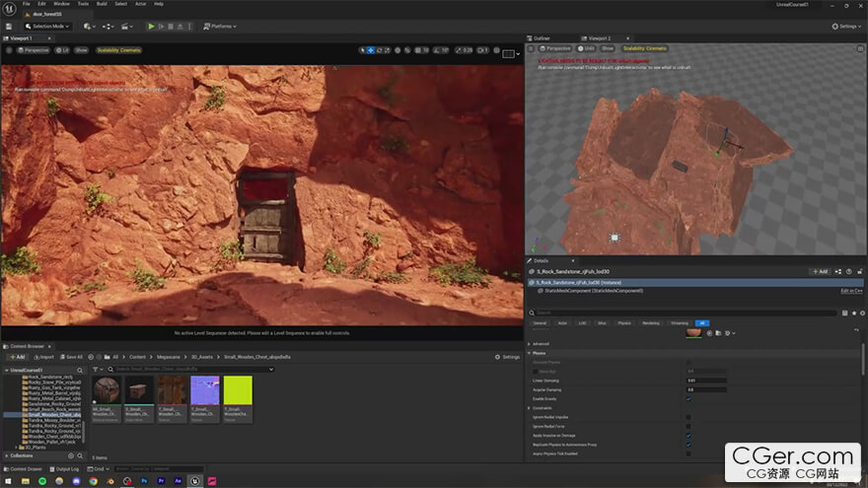Open the Photoshop app in taskbar

[144, 481]
